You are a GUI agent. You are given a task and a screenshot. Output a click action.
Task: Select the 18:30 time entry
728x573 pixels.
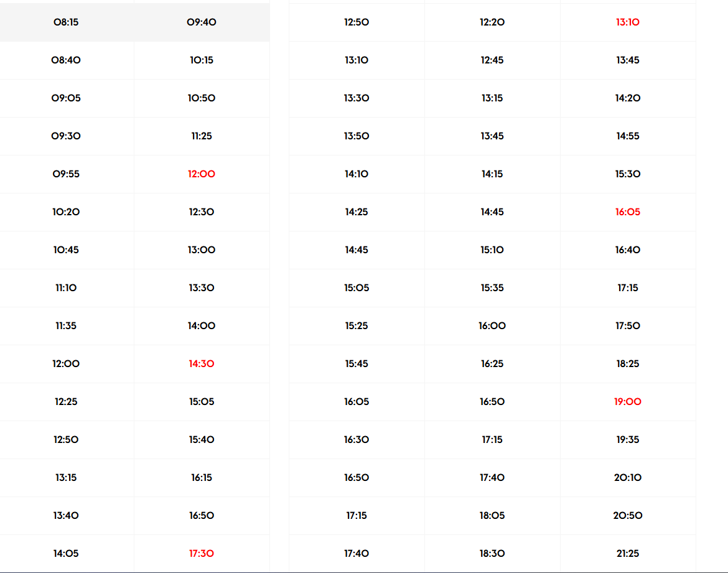click(x=492, y=554)
